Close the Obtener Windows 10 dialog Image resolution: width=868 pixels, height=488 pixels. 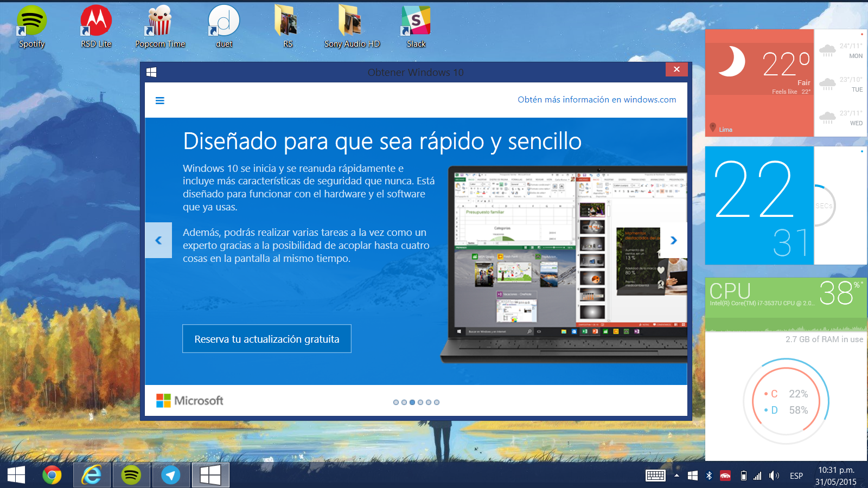coord(676,69)
